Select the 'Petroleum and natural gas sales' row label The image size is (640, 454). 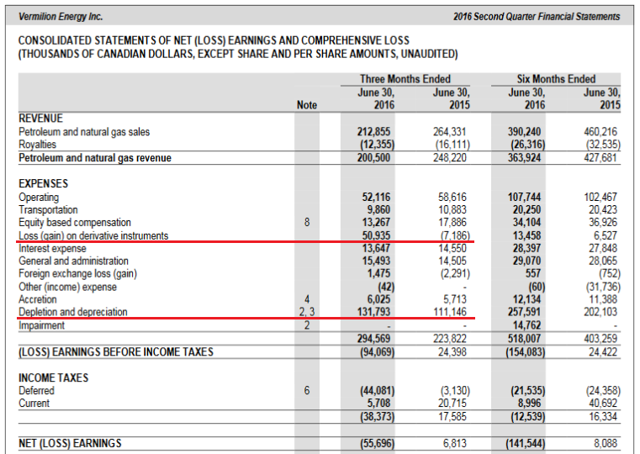tap(84, 132)
